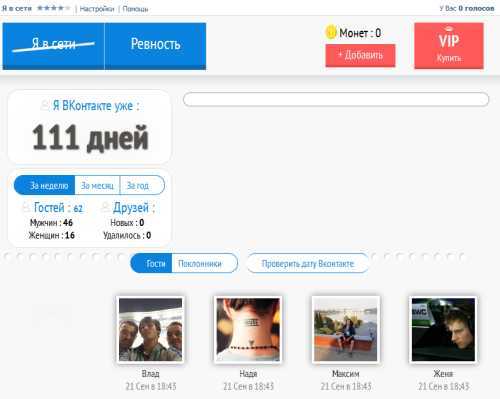Open the Ревность section
The image size is (500, 399).
(155, 46)
